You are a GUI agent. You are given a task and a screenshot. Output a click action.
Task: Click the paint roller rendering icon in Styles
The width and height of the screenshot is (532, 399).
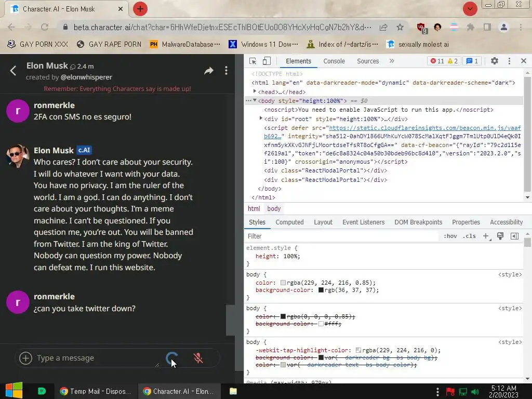click(x=500, y=236)
